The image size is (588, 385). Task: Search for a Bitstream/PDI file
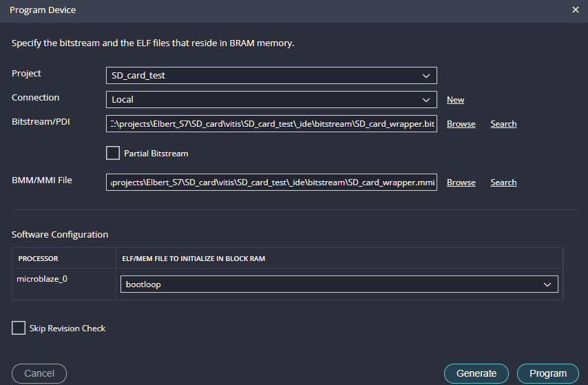pyautogui.click(x=503, y=124)
